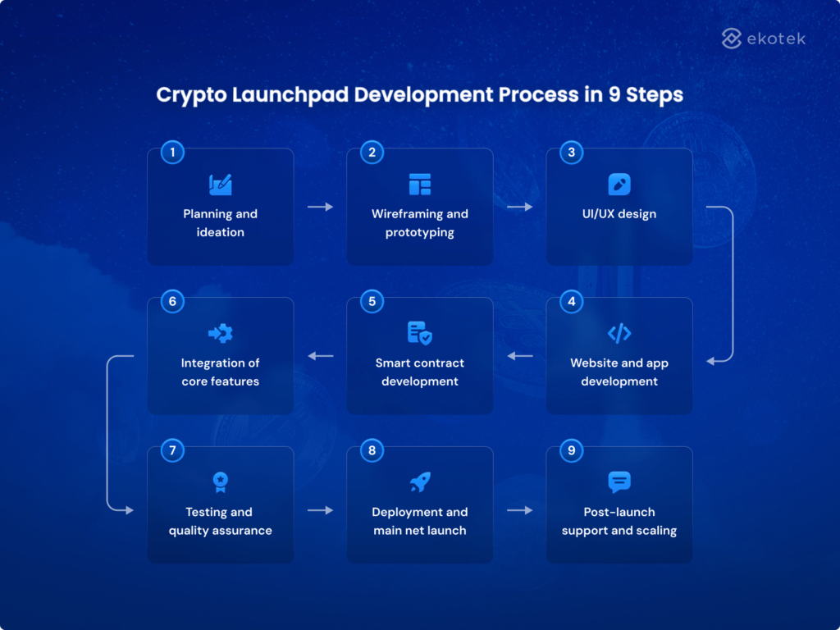Click the arrow leading into Post-launch support card
The image size is (840, 630).
click(520, 510)
